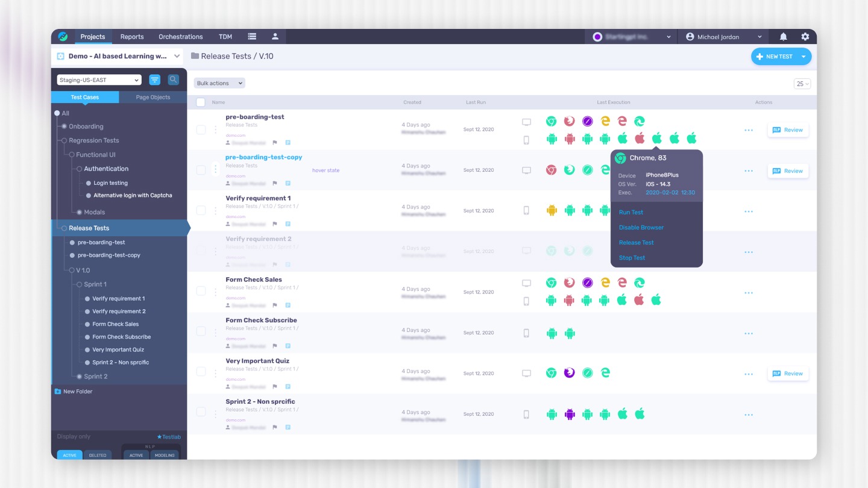The height and width of the screenshot is (488, 868).
Task: Click new Edge icon in pre-boarding-test row
Action: (640, 121)
